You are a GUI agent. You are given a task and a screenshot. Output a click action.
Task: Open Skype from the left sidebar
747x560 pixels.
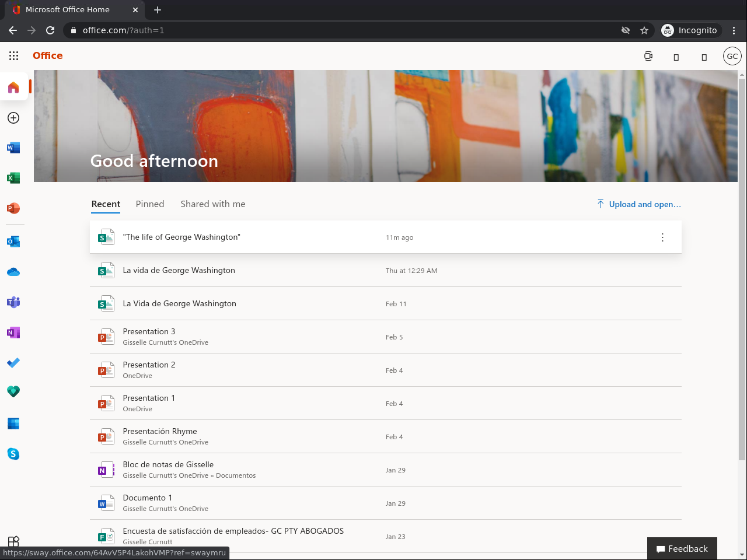point(13,454)
